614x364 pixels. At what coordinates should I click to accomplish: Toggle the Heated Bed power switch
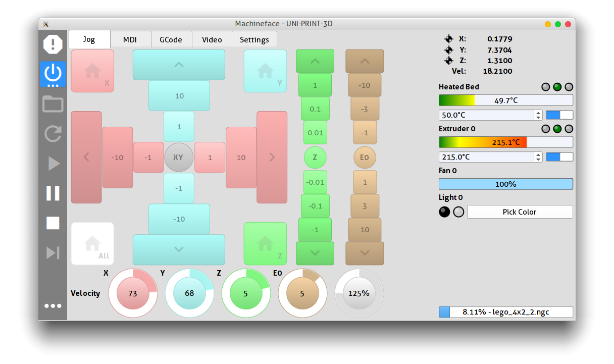(x=559, y=115)
